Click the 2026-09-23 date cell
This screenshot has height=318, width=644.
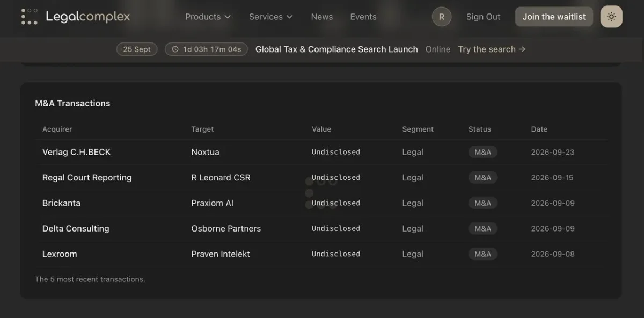coord(553,152)
